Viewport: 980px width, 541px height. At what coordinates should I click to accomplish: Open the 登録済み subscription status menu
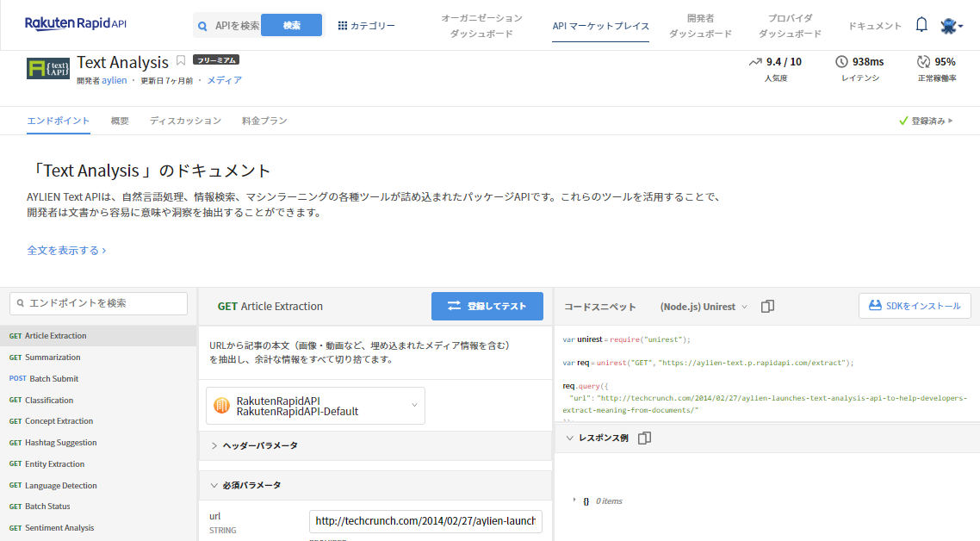[x=927, y=121]
